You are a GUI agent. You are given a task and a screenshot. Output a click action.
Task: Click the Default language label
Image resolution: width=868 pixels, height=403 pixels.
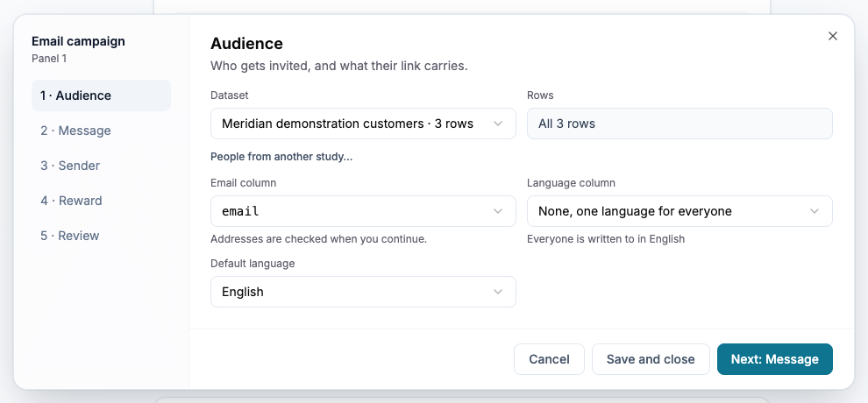tap(253, 264)
